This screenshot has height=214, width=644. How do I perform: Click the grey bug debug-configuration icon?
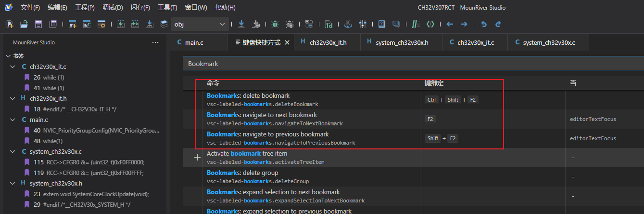coord(290,24)
